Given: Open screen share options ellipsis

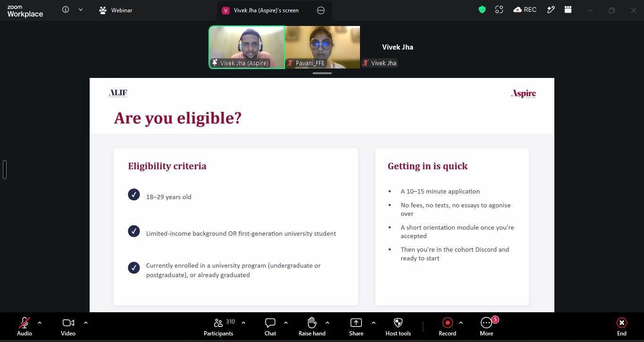Looking at the screenshot, I should pos(321,10).
